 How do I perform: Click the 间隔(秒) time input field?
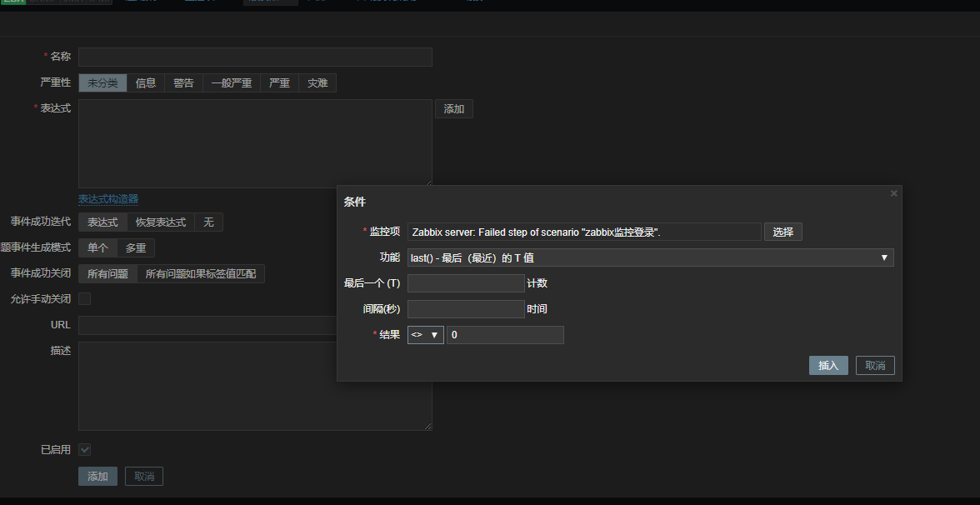(x=466, y=309)
